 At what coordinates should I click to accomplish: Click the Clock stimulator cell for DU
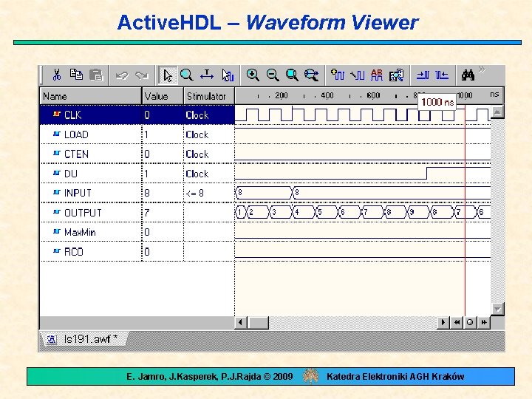(x=209, y=174)
